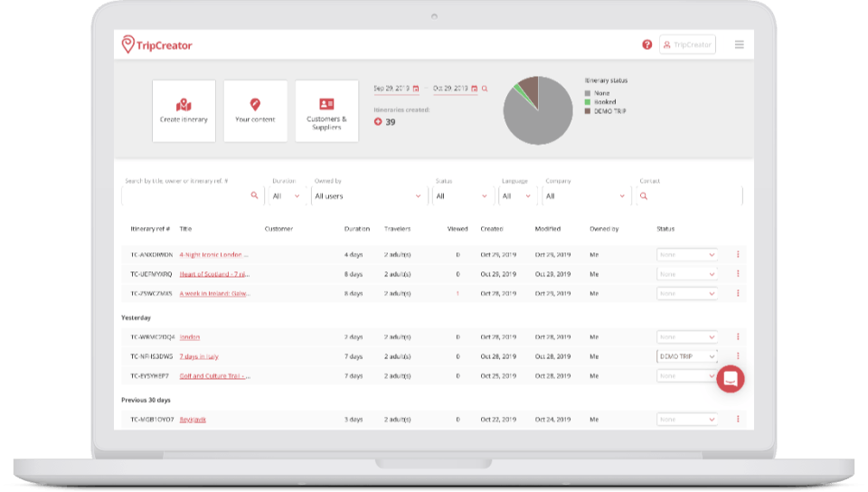
Task: Open the london itinerary link
Action: point(189,337)
